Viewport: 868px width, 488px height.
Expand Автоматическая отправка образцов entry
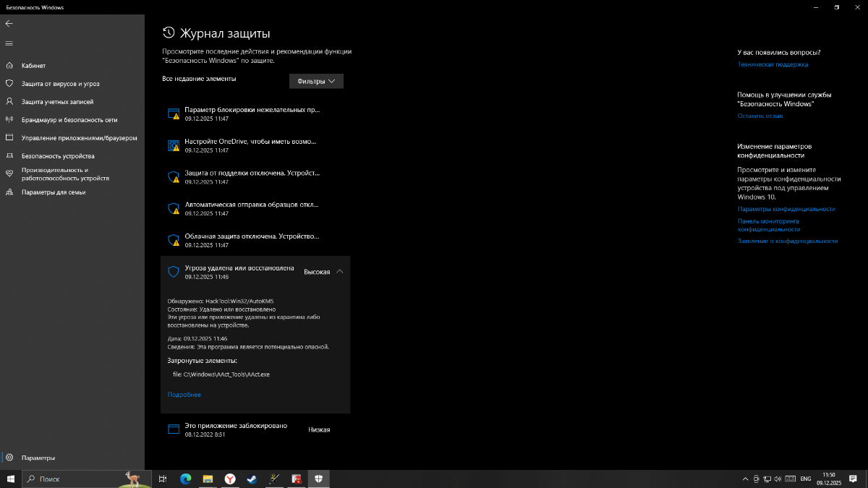click(255, 209)
